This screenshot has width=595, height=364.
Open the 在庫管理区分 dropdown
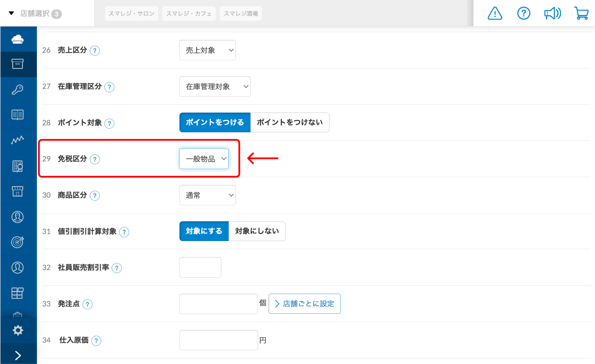point(215,86)
